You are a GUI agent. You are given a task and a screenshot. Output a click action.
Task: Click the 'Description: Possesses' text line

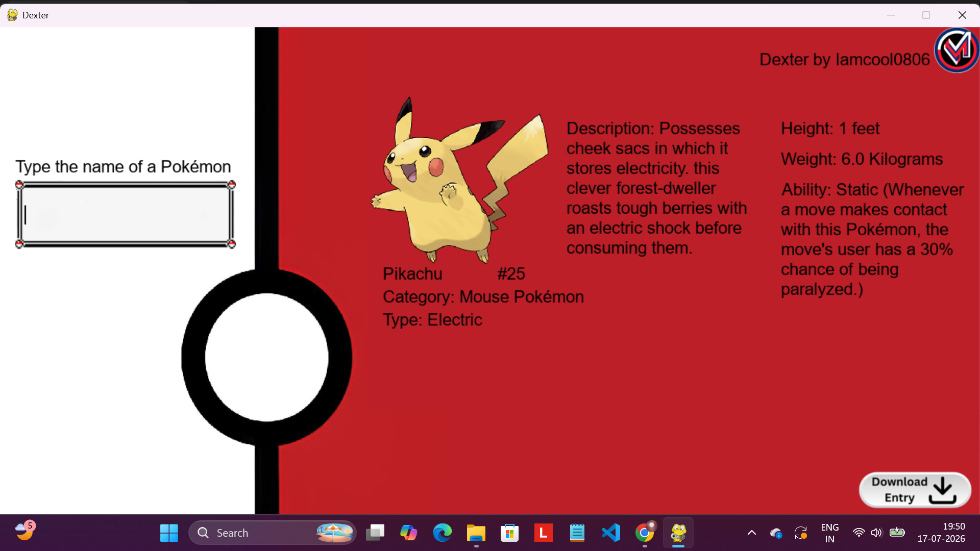[x=653, y=129]
